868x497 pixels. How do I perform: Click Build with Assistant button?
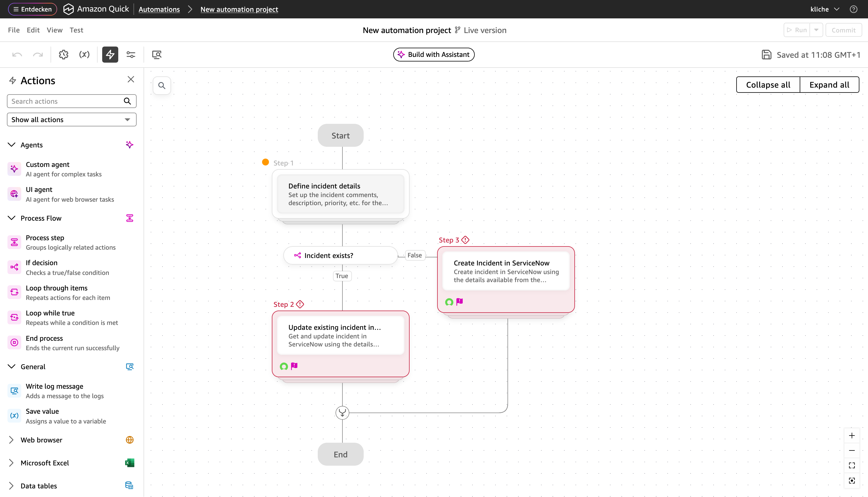433,55
